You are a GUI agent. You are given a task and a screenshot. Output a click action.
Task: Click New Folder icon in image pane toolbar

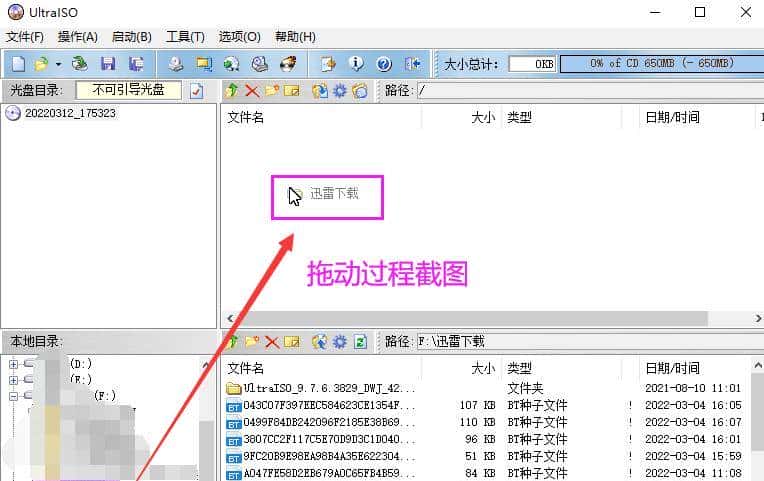pos(272,90)
